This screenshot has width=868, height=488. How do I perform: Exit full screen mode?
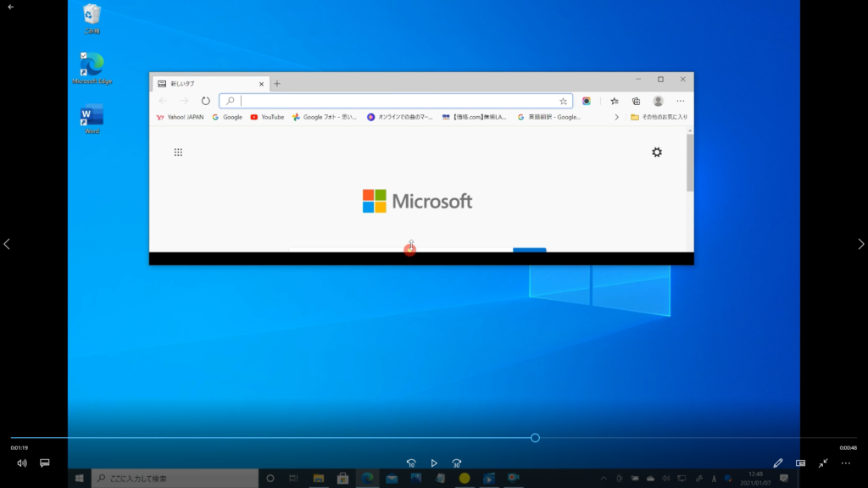coord(823,463)
